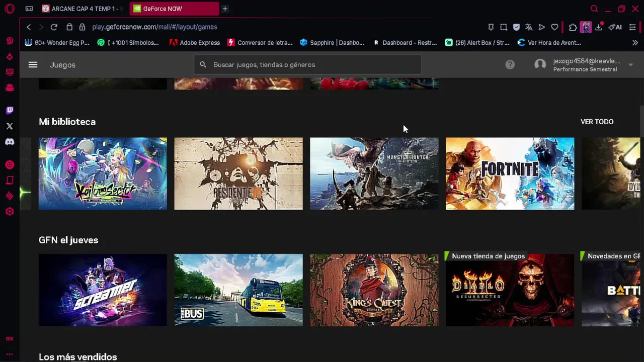Open Discord in the Opera sidebar
Viewport: 644px width, 362px height.
[10, 142]
